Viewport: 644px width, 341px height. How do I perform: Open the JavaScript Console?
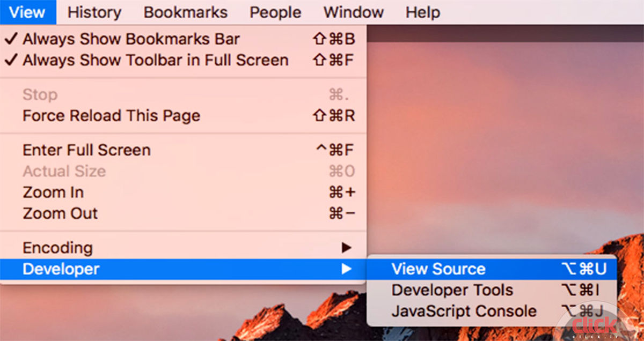464,311
